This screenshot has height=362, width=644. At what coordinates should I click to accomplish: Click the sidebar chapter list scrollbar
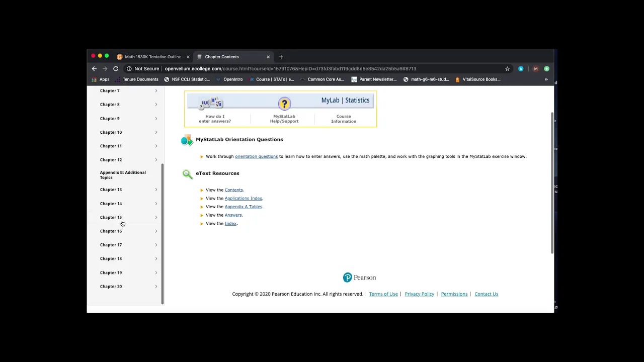pyautogui.click(x=163, y=234)
